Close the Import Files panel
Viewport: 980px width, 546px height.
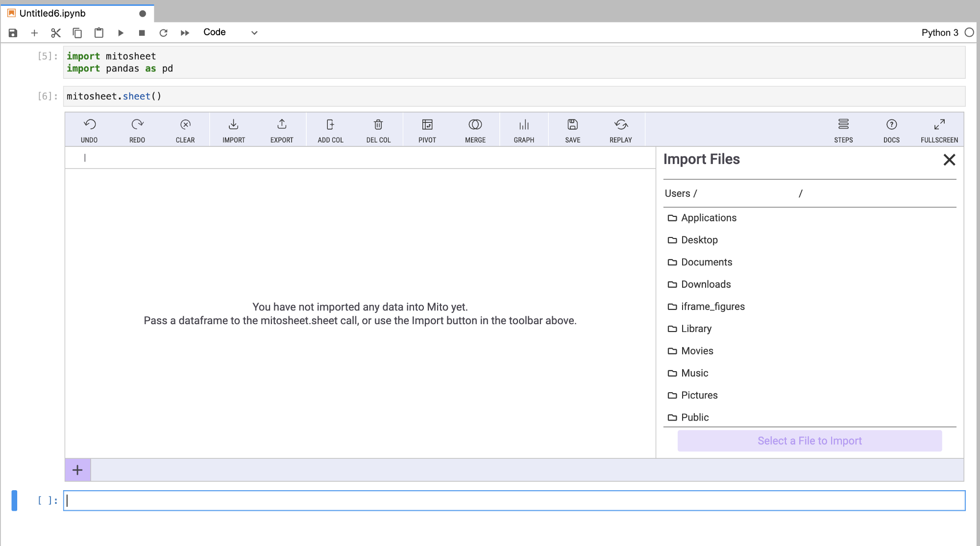(949, 160)
